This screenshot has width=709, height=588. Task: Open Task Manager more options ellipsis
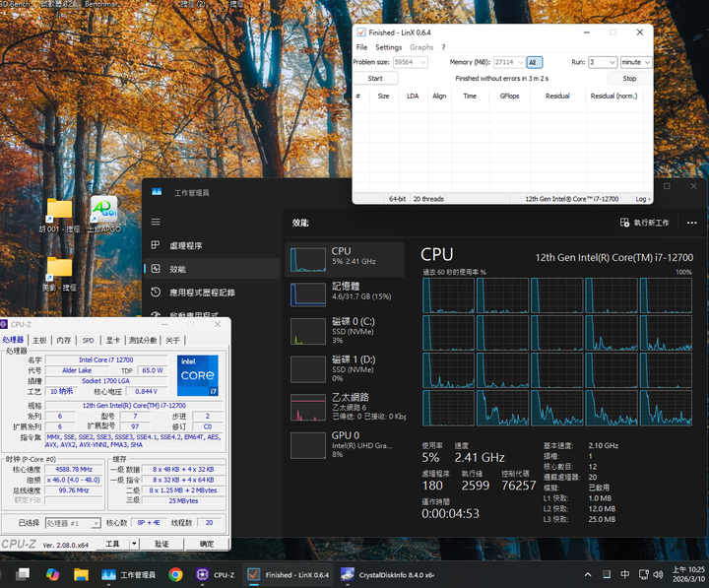(x=691, y=223)
